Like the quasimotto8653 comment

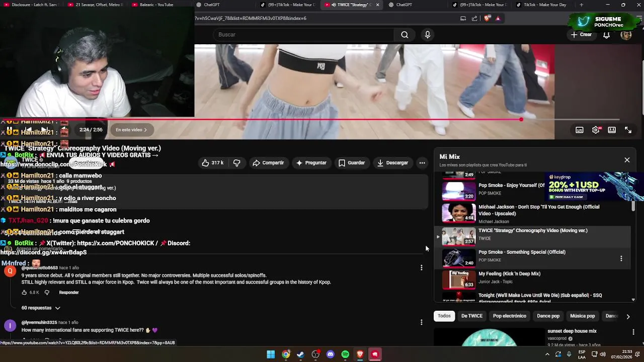[x=25, y=292]
